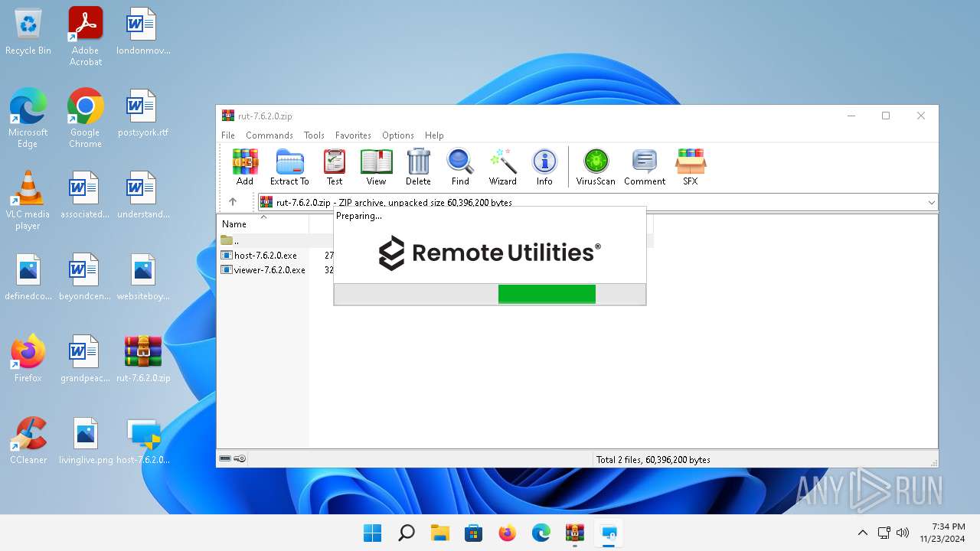Show archive Info

(544, 167)
